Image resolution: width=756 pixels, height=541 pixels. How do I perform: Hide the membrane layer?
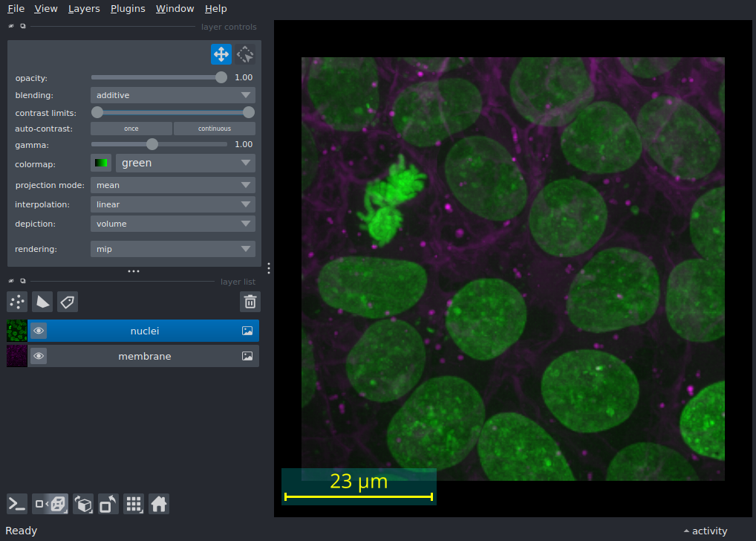pyautogui.click(x=39, y=356)
